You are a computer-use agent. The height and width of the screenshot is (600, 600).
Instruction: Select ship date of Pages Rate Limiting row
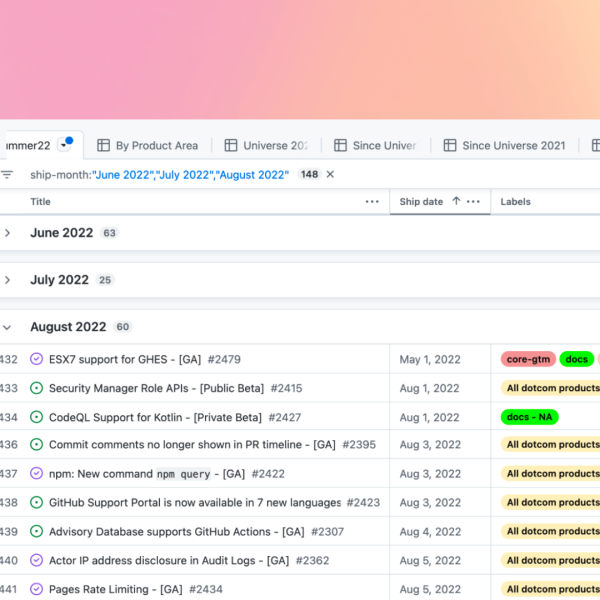[x=440, y=588]
